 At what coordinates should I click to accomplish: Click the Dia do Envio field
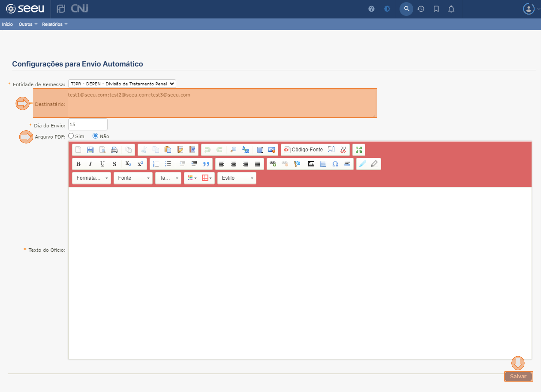[x=88, y=124]
